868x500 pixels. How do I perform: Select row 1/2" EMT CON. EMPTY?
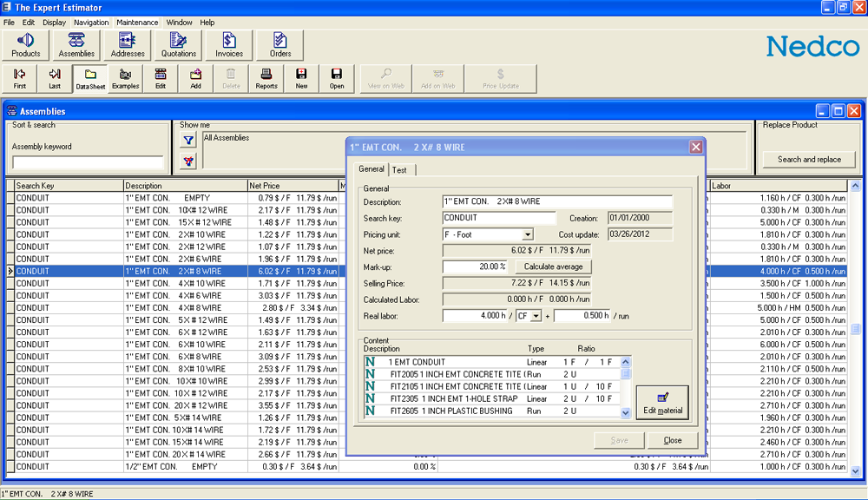click(426, 467)
